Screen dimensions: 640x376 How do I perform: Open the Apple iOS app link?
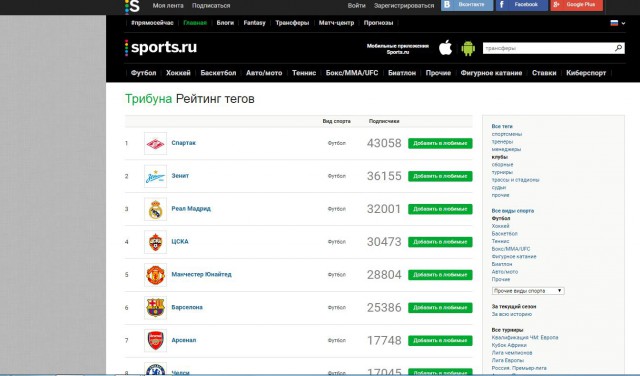pyautogui.click(x=445, y=48)
